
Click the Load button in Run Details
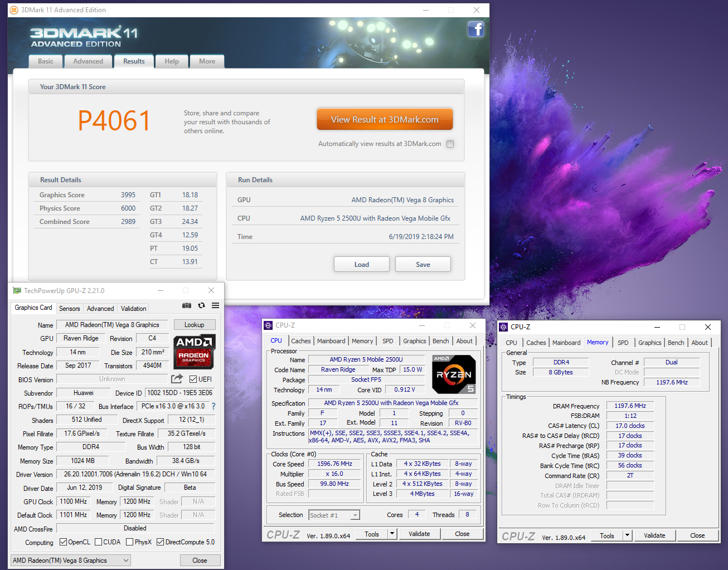click(362, 264)
